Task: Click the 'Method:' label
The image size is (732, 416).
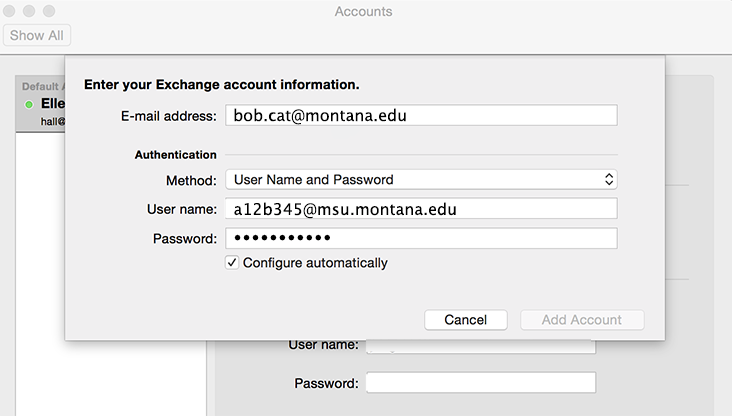Action: click(x=191, y=180)
